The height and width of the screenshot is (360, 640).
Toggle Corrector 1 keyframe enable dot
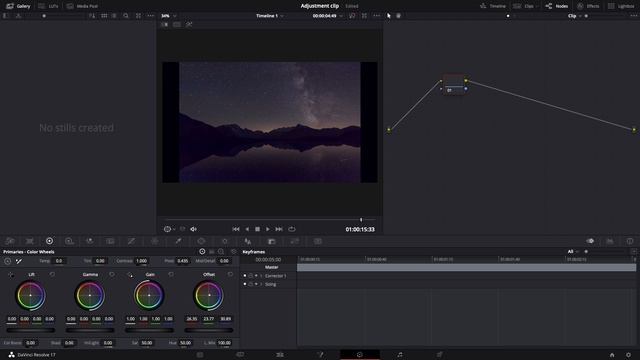[245, 276]
